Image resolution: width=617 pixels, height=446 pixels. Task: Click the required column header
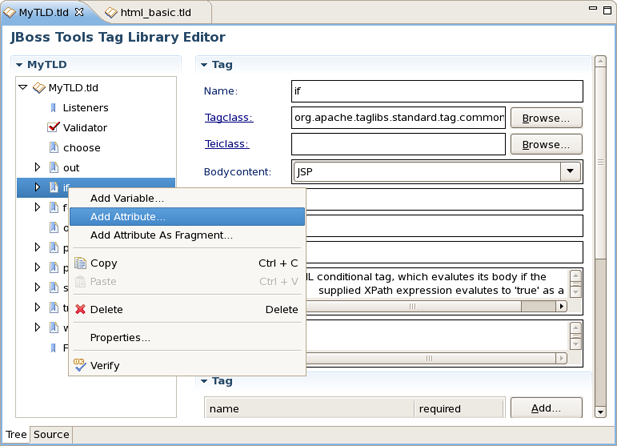pyautogui.click(x=459, y=409)
